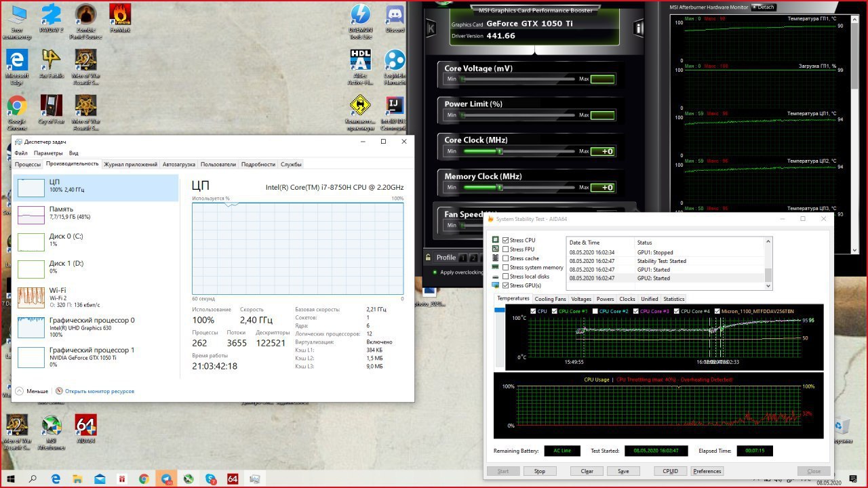
Task: Open Открыть монитор ресурсов link
Action: pyautogui.click(x=99, y=391)
